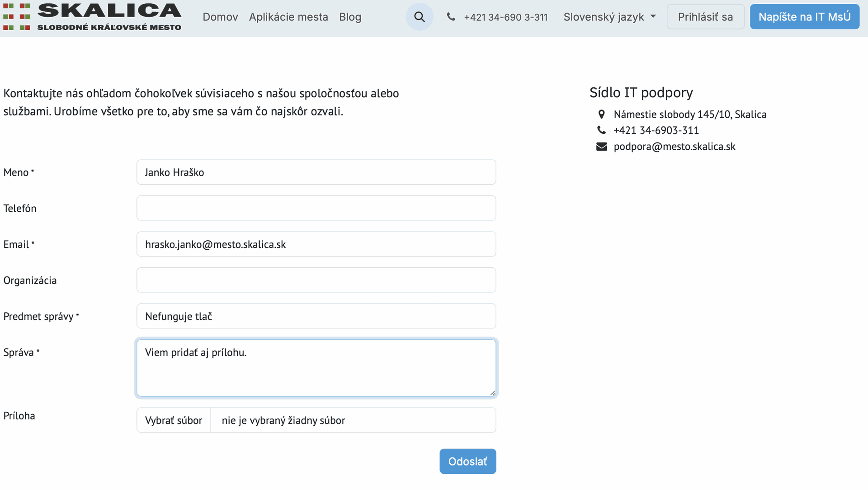Open the Slovenský jazyk language dropdown
The width and height of the screenshot is (868, 490).
coord(609,17)
